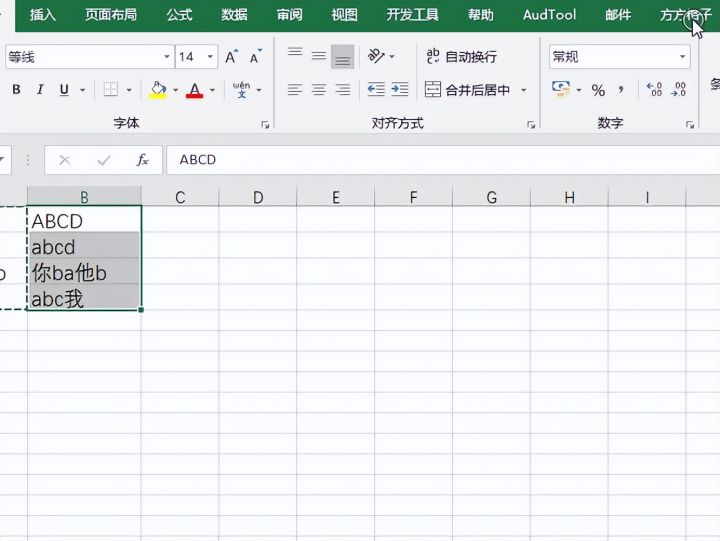
Task: Apply yellow fill color bucket
Action: coord(158,90)
